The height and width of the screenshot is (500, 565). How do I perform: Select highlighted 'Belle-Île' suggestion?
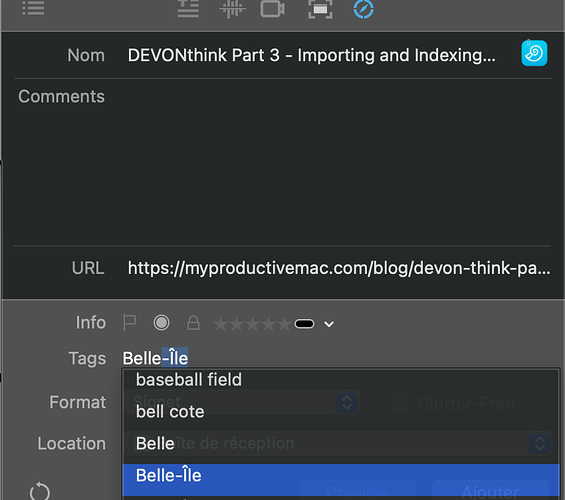coord(341,476)
